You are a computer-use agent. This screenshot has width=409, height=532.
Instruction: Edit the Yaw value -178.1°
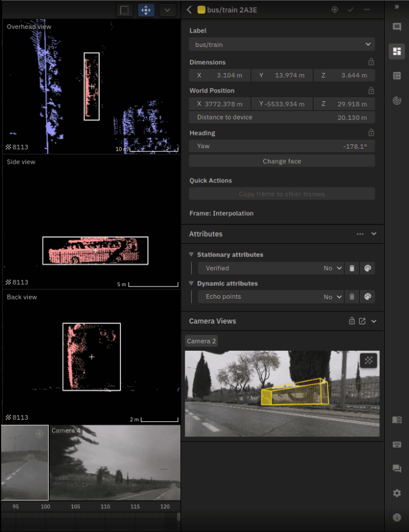[x=282, y=146]
